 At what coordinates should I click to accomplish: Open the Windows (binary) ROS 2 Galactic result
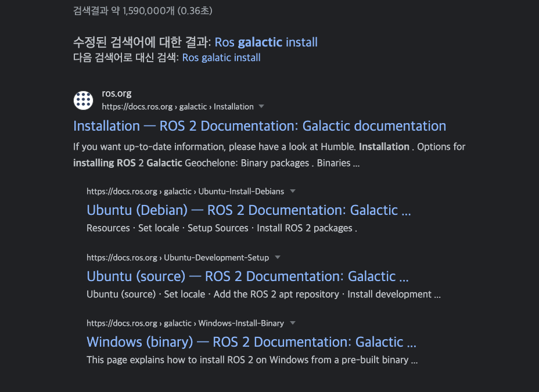pos(251,342)
